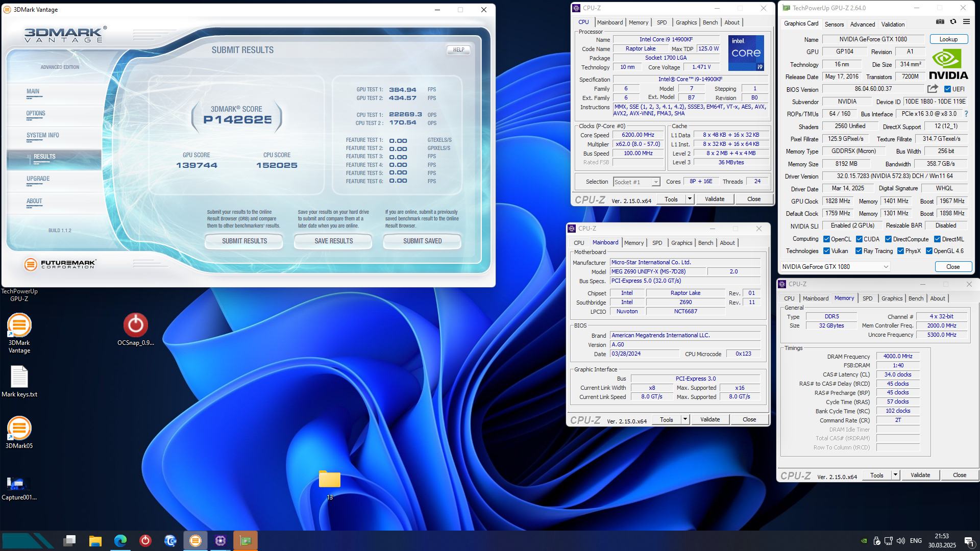This screenshot has height=551, width=980.
Task: Switch to Sensors tab in GPU-Z
Action: [834, 24]
